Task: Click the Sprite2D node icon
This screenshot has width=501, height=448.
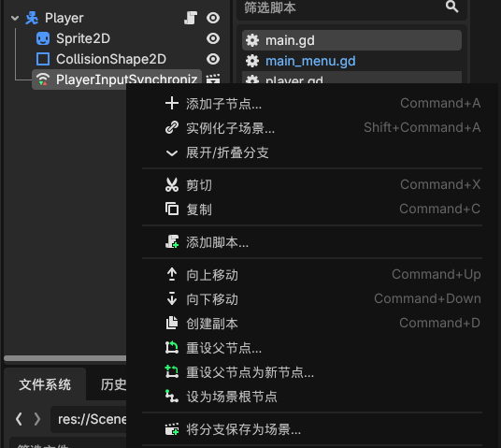Action: tap(43, 38)
